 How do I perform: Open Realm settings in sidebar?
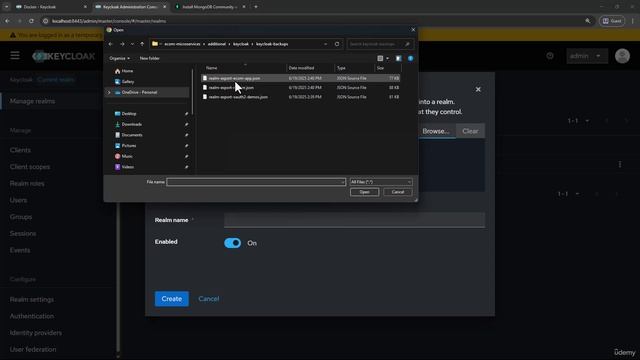31,300
